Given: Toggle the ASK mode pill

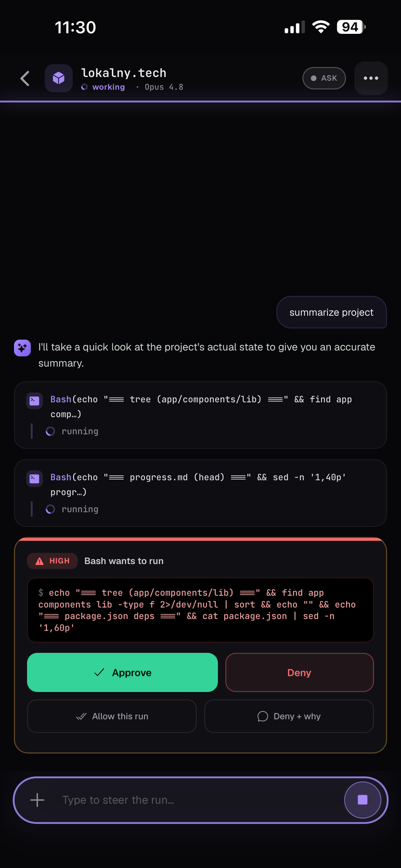Looking at the screenshot, I should pyautogui.click(x=324, y=78).
